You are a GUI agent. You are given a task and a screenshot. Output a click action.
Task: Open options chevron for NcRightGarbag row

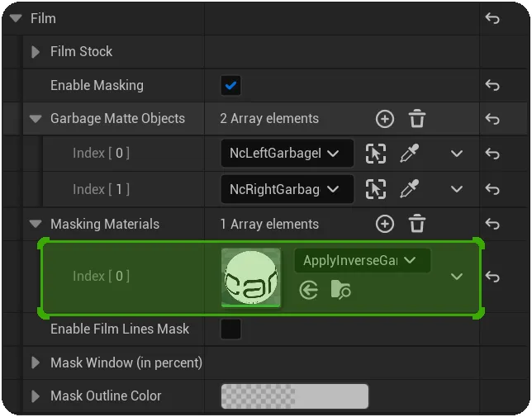pos(457,189)
